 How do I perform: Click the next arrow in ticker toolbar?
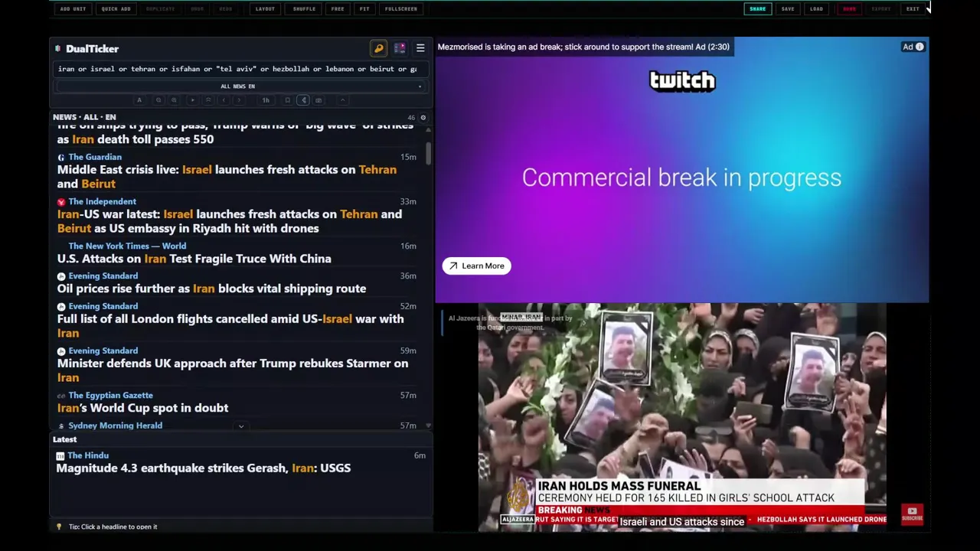tap(239, 100)
